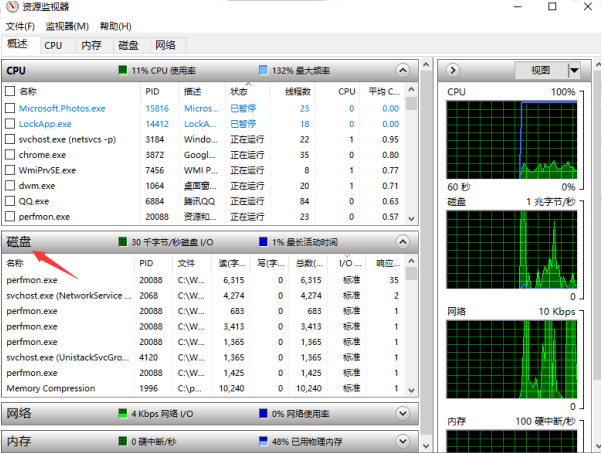
Task: Click blue network utilization indicator square
Action: [x=263, y=413]
